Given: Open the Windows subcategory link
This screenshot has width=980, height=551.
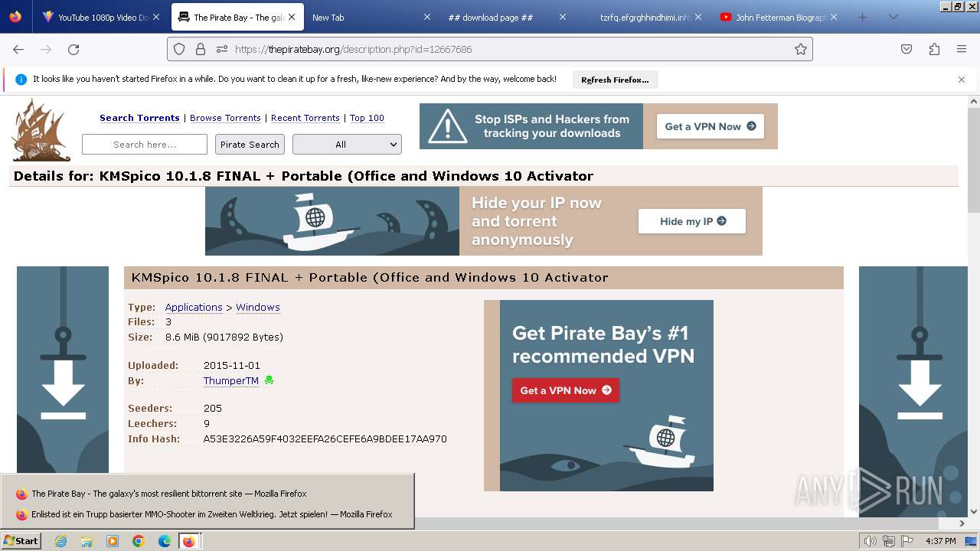Looking at the screenshot, I should [258, 307].
